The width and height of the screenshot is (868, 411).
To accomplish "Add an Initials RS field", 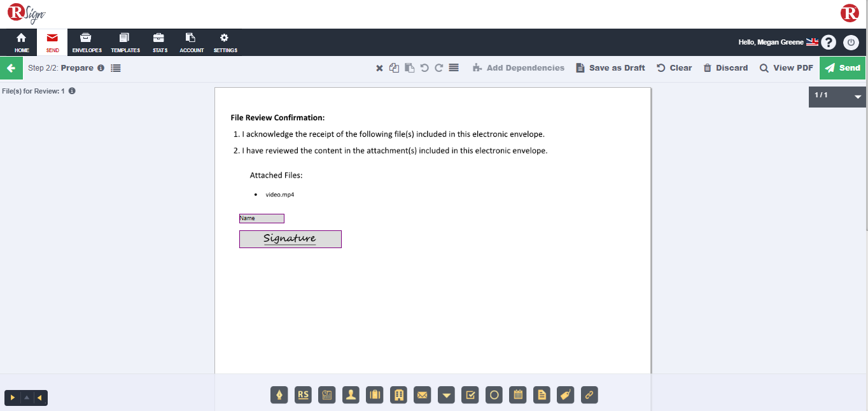I will [303, 395].
